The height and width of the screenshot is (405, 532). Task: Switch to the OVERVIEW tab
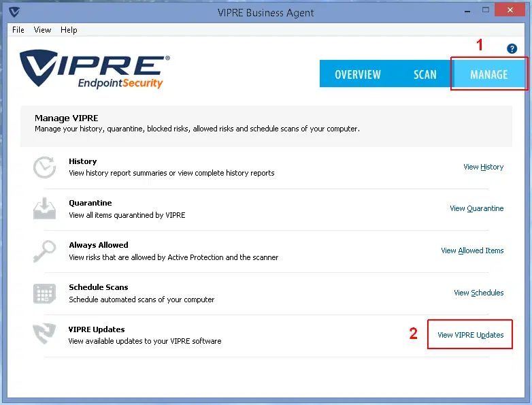pos(358,74)
